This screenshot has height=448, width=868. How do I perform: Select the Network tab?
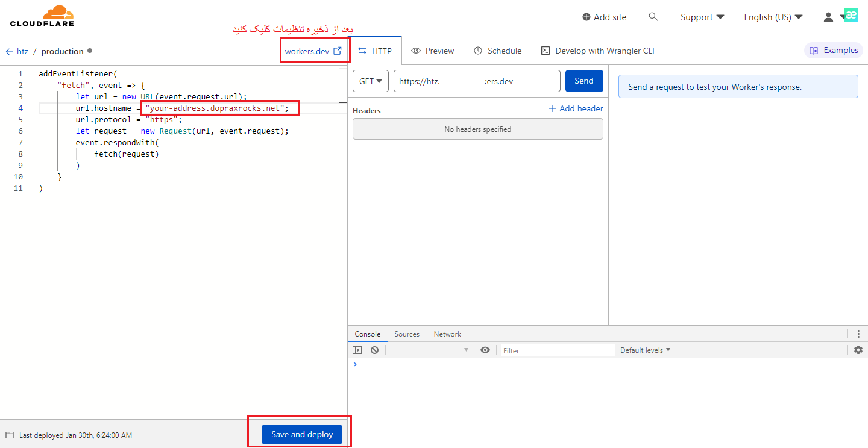(x=447, y=334)
